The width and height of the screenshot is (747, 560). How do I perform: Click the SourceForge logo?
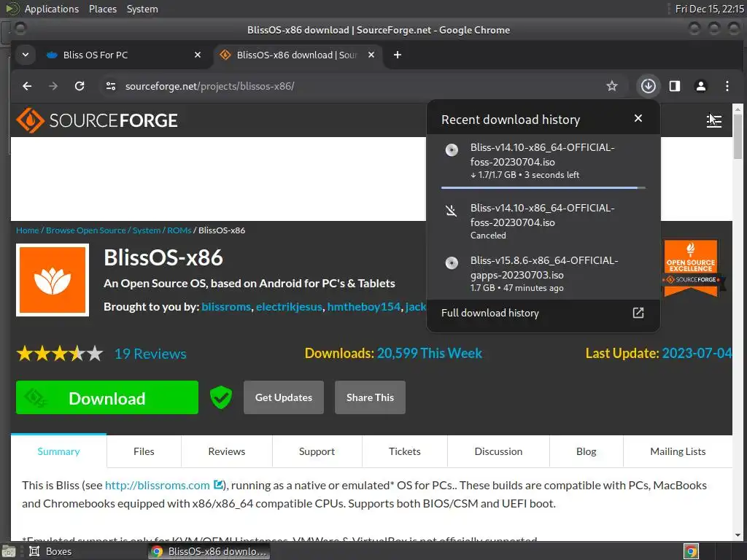point(97,120)
